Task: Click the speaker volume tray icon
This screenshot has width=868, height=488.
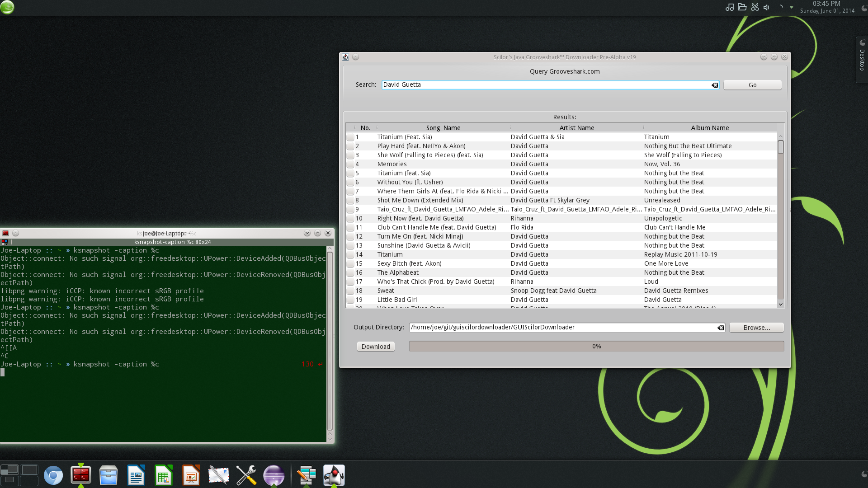Action: click(766, 7)
